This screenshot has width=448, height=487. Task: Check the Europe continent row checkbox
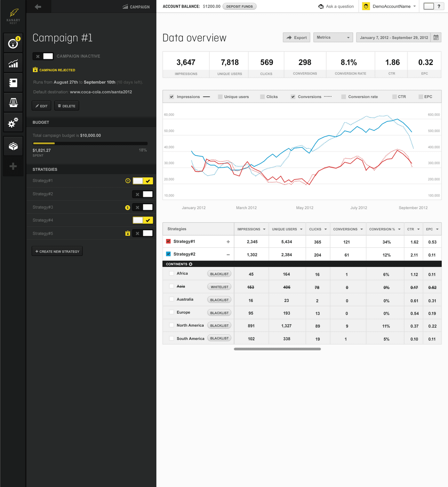[171, 312]
